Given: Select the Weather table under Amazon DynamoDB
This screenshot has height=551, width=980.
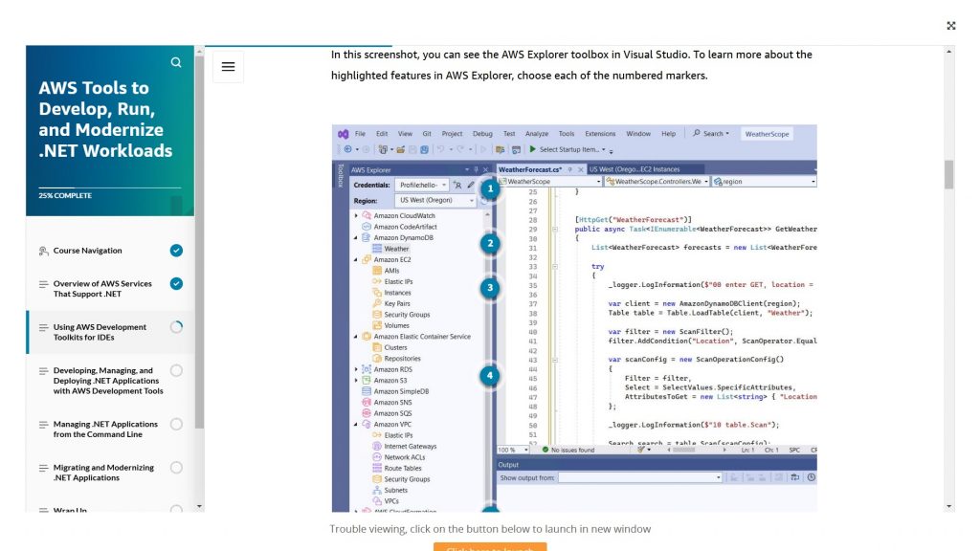Looking at the screenshot, I should pos(396,247).
